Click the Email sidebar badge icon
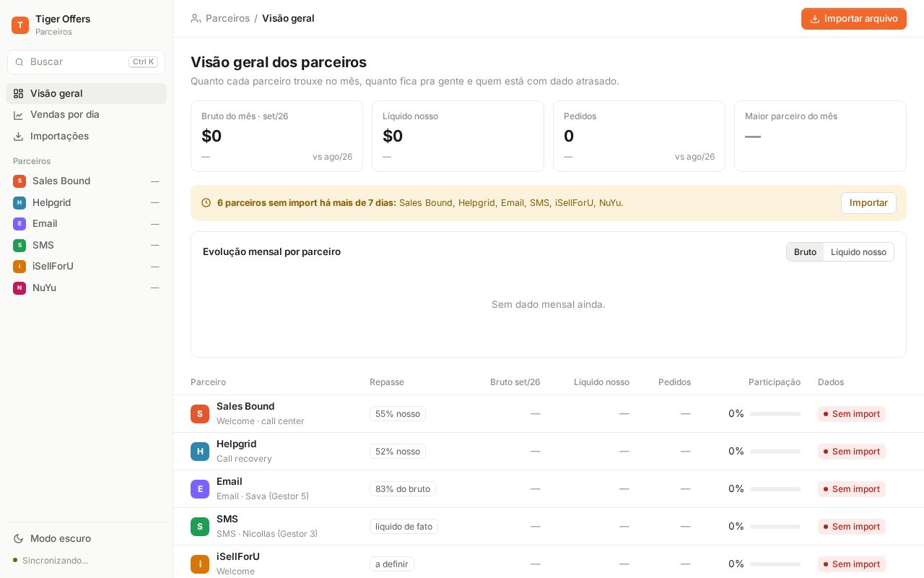Image resolution: width=924 pixels, height=578 pixels. coord(19,224)
